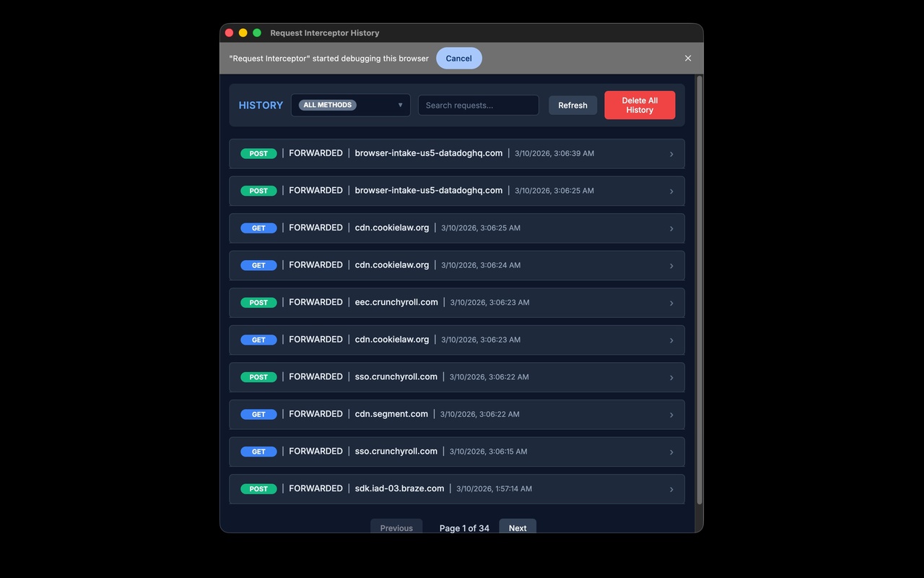Click the Request Interceptor History title bar
The width and height of the screenshot is (924, 578).
pos(325,33)
